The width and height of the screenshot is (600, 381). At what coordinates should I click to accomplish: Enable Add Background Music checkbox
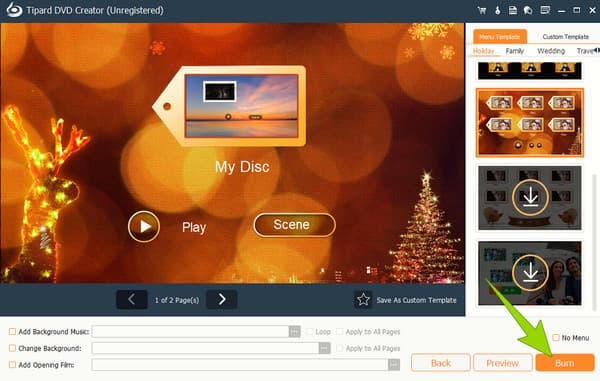(x=12, y=332)
